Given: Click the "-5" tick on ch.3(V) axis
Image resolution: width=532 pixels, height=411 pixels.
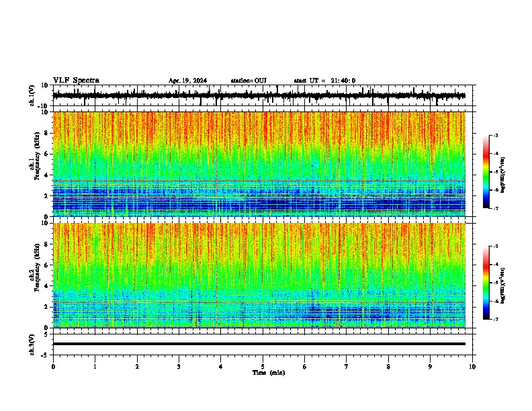Looking at the screenshot, I should (x=45, y=355).
